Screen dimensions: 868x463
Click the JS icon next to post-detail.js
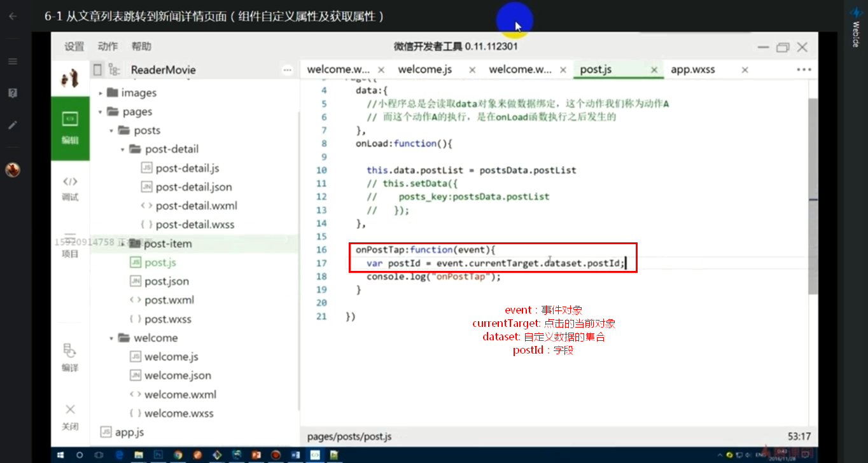tap(146, 168)
